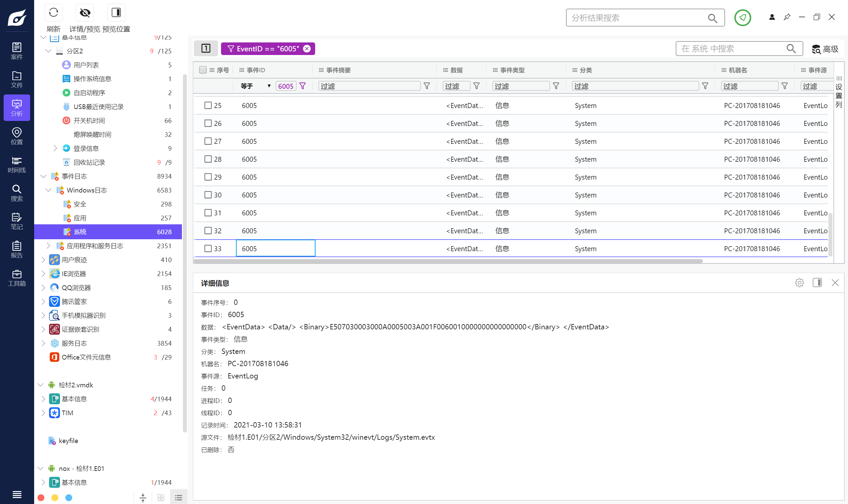Open the Timeline (时间线) sidebar section

[17, 164]
